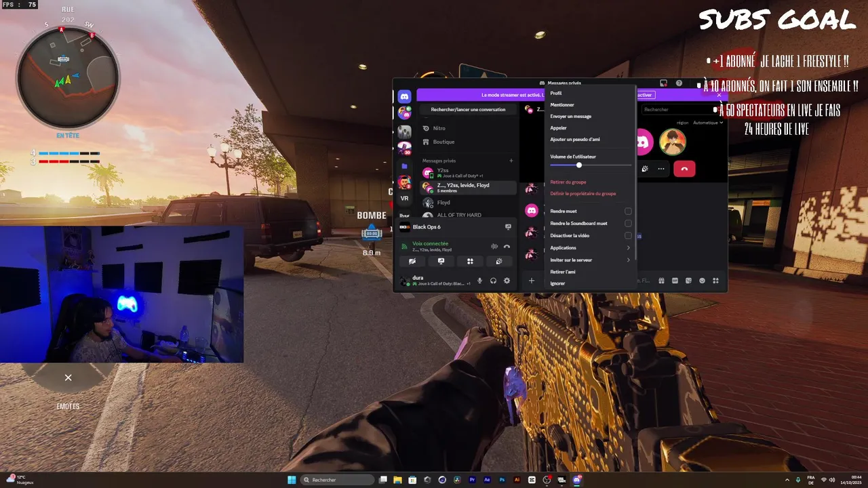Screen dimensions: 868x488
Task: Close emotes wheel with X
Action: [68, 378]
